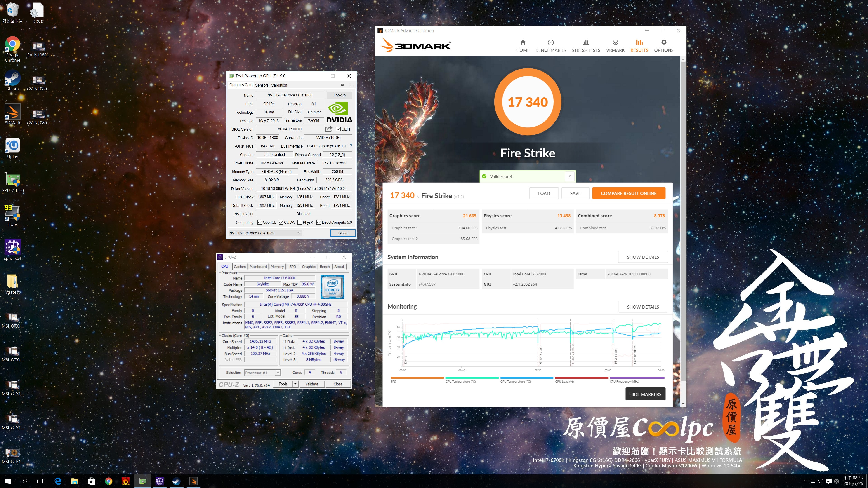Click the GPU-Z Close button
The width and height of the screenshot is (868, 488).
point(343,233)
